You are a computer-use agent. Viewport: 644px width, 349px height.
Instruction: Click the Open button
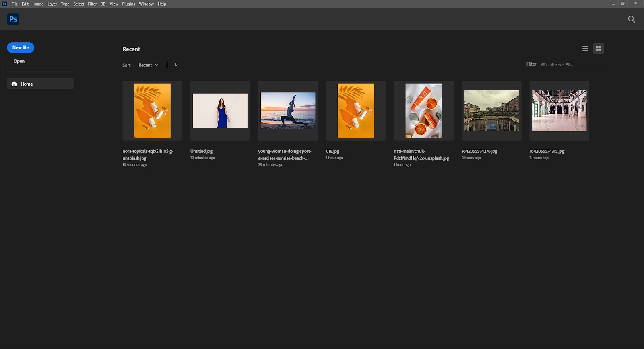[19, 61]
